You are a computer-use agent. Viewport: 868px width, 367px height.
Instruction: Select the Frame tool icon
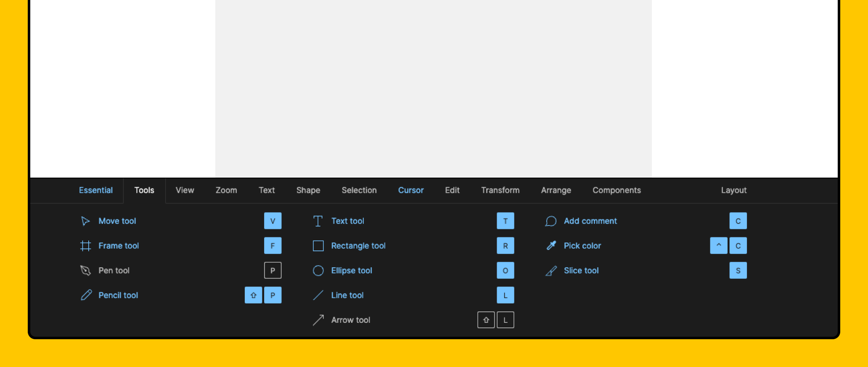pos(85,246)
